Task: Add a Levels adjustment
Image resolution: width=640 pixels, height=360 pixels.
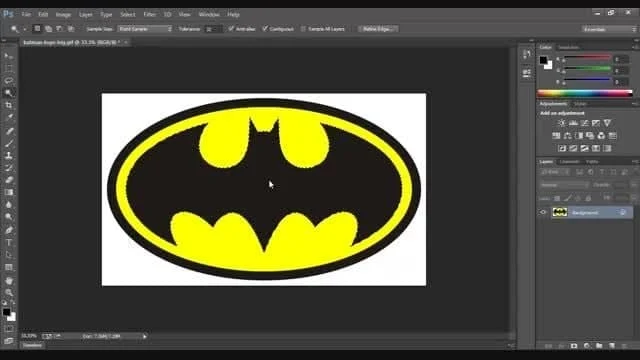Action: (x=573, y=123)
